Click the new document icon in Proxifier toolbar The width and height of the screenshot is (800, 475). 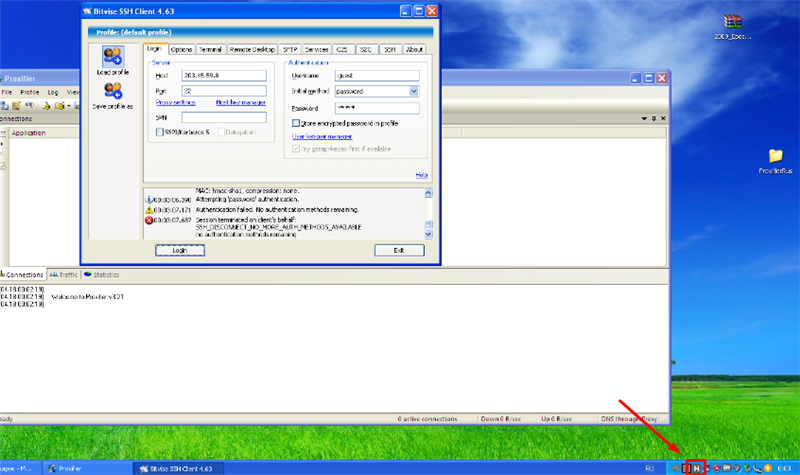coord(45,106)
